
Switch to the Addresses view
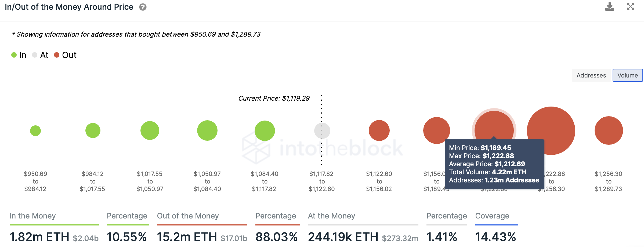click(x=591, y=75)
